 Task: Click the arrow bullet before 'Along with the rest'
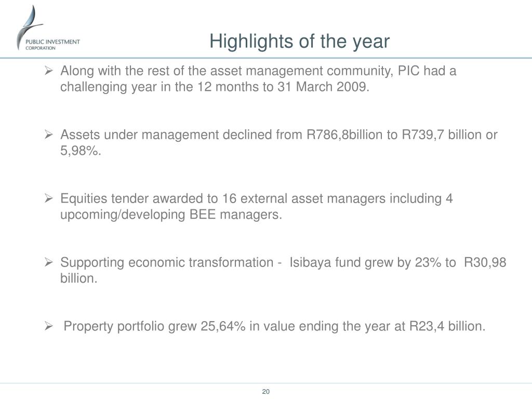pyautogui.click(x=49, y=71)
